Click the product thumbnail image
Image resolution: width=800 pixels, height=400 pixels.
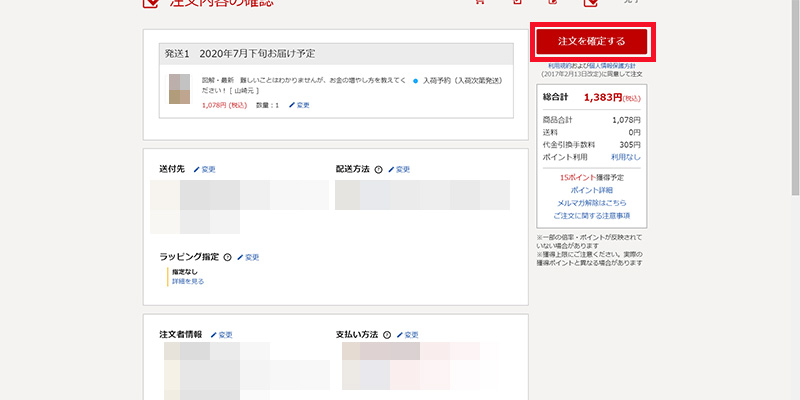[x=180, y=89]
